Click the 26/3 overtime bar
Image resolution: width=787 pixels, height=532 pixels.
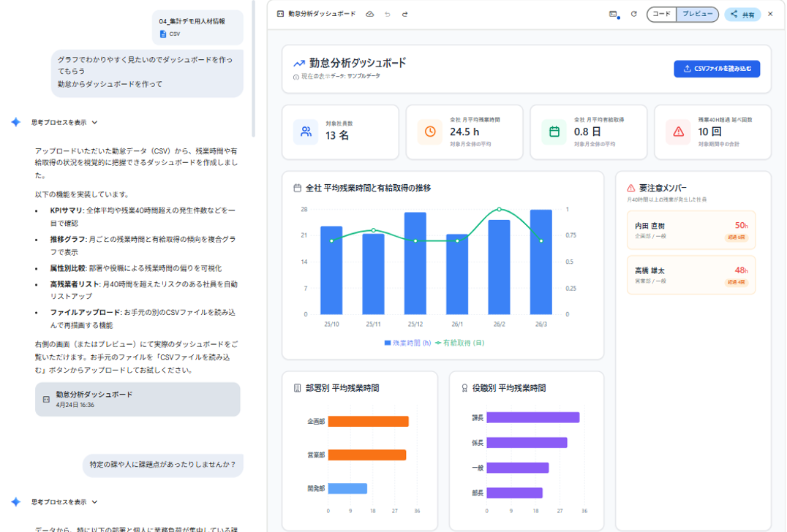point(541,262)
